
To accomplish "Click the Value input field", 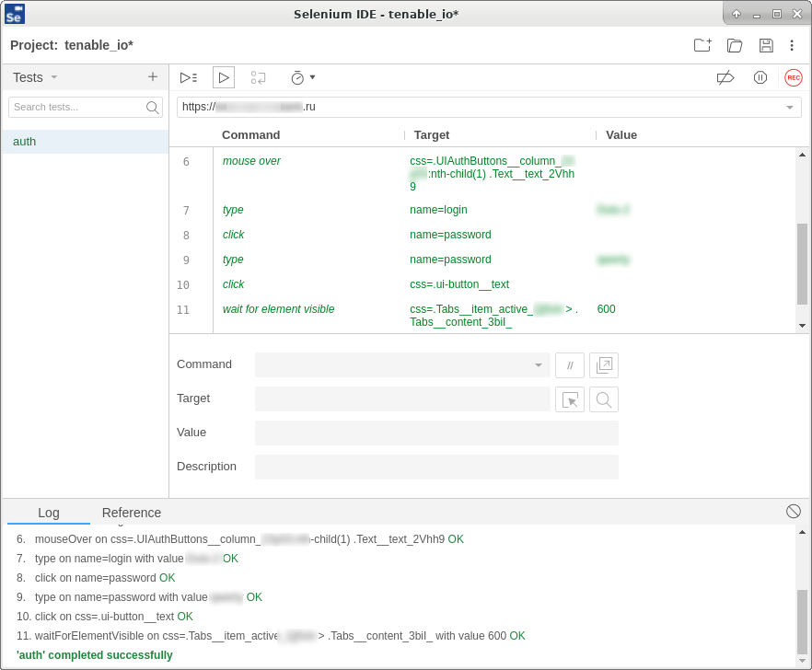I will coord(436,433).
